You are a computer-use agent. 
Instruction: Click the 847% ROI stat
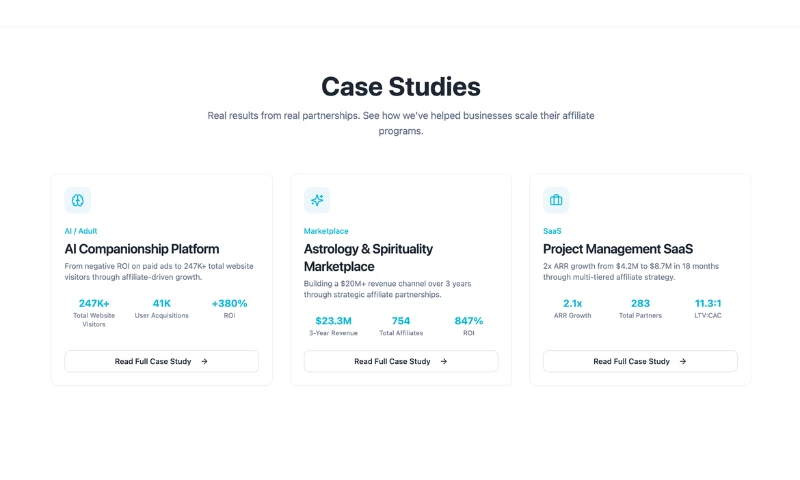(468, 326)
